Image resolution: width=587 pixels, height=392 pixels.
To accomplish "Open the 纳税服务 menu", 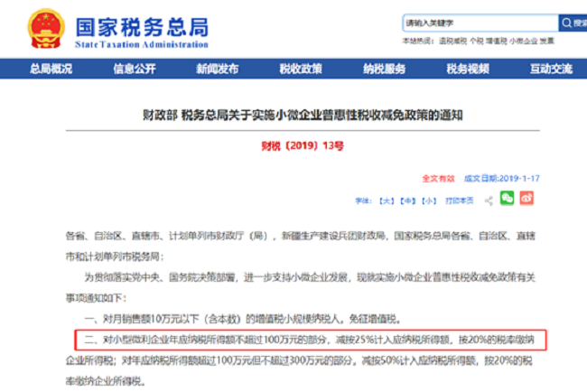I will (384, 69).
